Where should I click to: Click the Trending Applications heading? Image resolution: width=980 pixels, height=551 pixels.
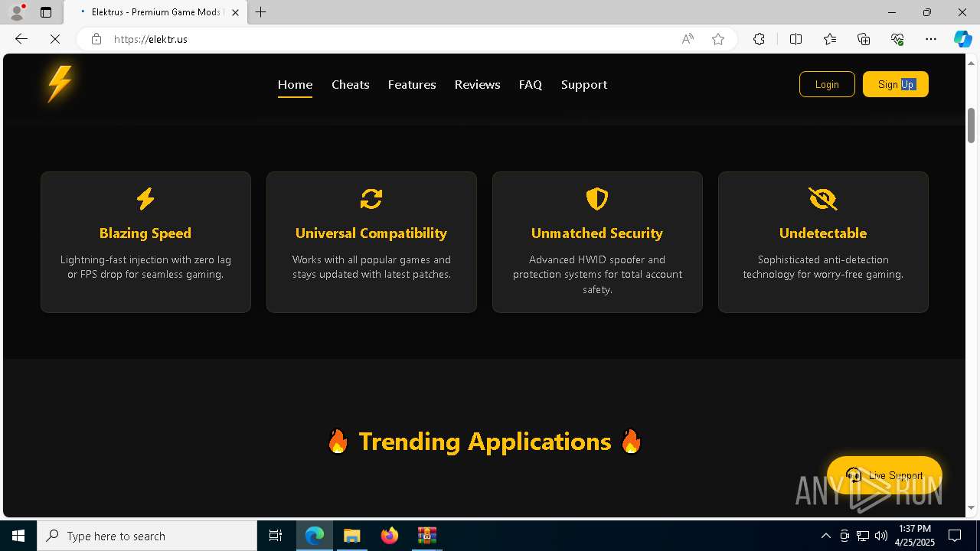click(485, 442)
